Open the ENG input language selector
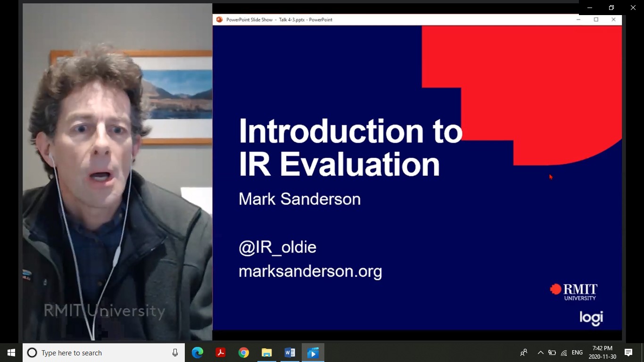 coord(577,353)
